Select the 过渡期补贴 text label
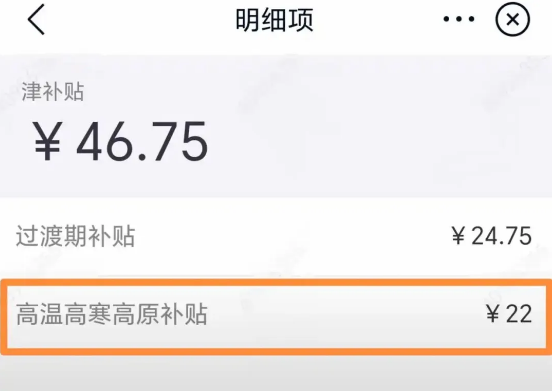 (75, 236)
